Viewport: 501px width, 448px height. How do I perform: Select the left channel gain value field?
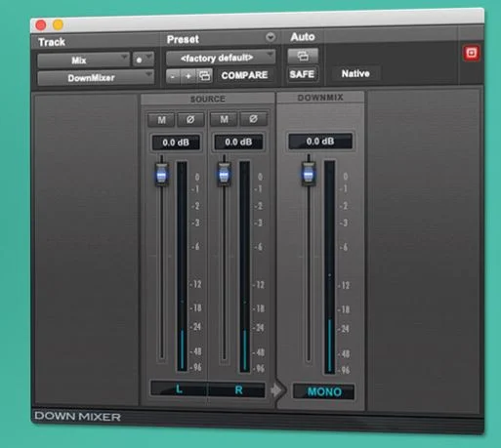click(176, 143)
